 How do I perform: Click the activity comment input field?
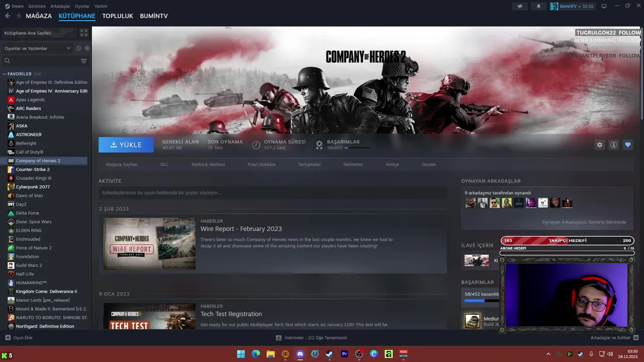coord(273,193)
